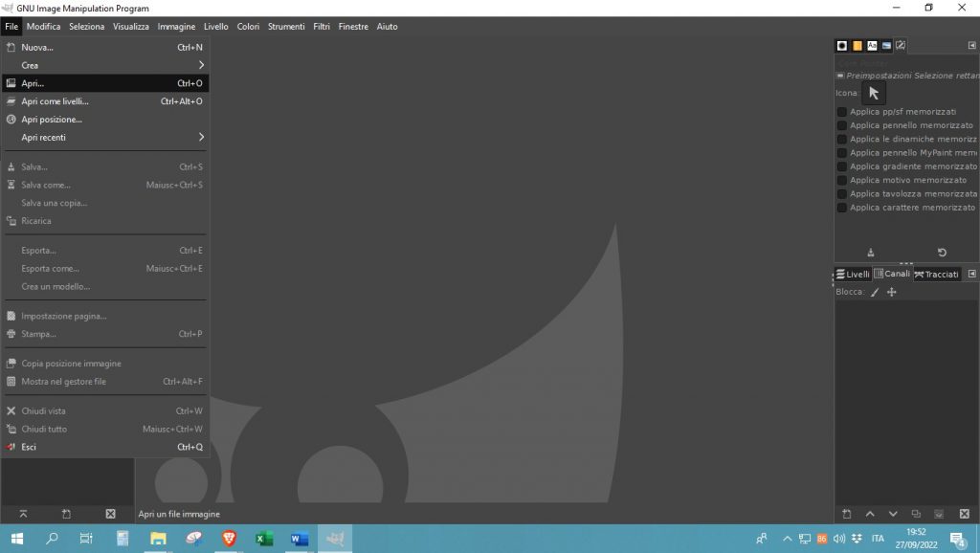Open the Filtri menu in menu bar

pyautogui.click(x=322, y=27)
